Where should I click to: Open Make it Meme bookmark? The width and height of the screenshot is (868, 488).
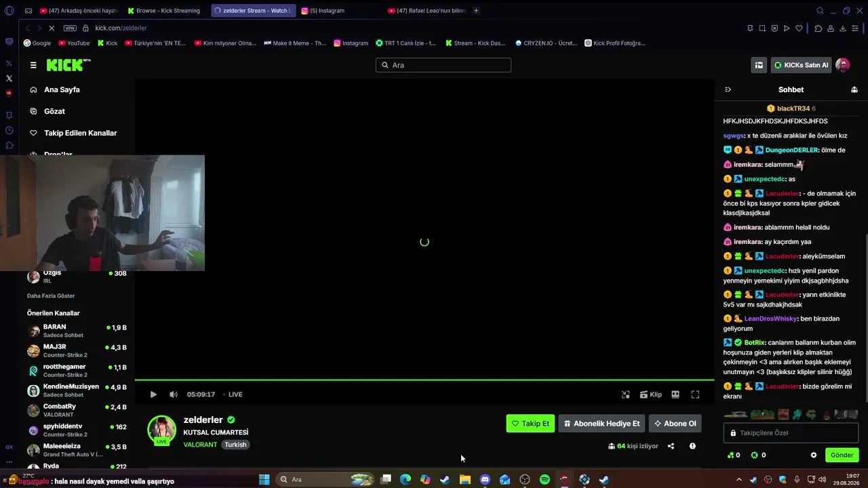(x=295, y=43)
